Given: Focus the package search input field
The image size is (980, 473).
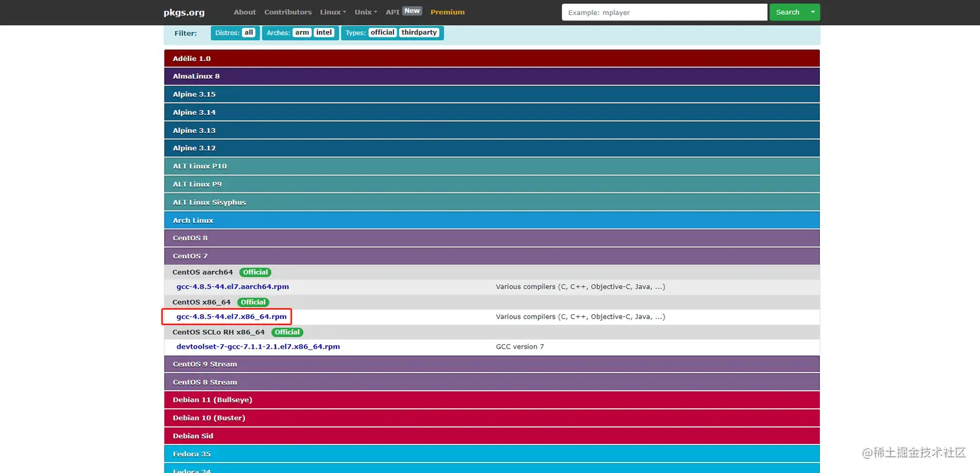Looking at the screenshot, I should click(664, 12).
